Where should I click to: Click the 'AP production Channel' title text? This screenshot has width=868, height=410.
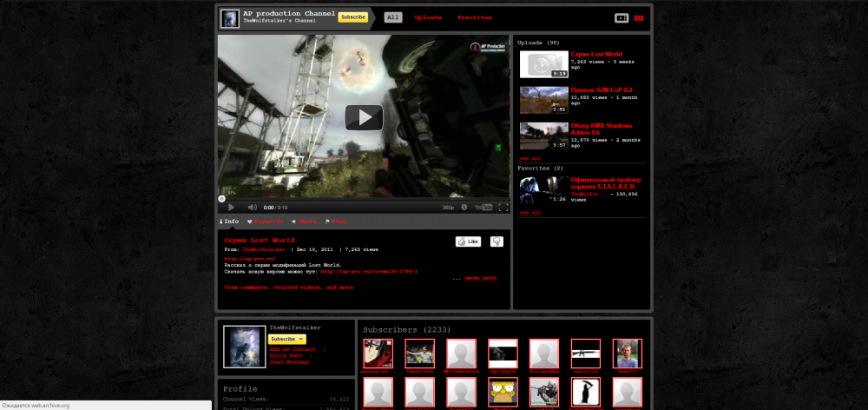pyautogui.click(x=289, y=13)
